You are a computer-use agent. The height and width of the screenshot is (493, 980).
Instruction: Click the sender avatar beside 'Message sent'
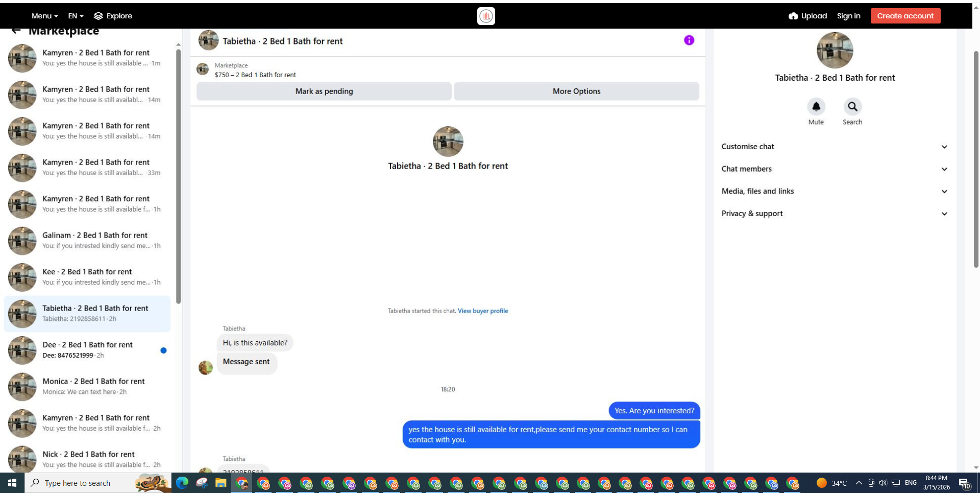click(206, 367)
